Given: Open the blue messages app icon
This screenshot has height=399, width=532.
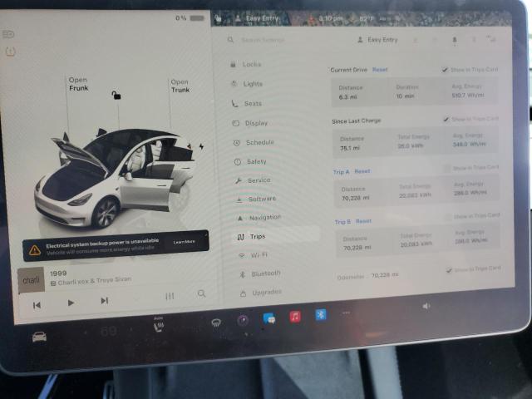Looking at the screenshot, I should click(269, 318).
